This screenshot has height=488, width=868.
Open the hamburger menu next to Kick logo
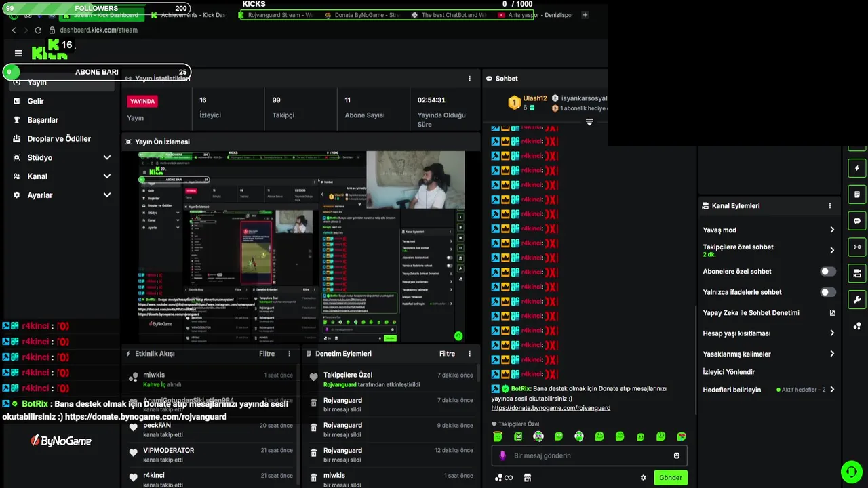tap(18, 53)
